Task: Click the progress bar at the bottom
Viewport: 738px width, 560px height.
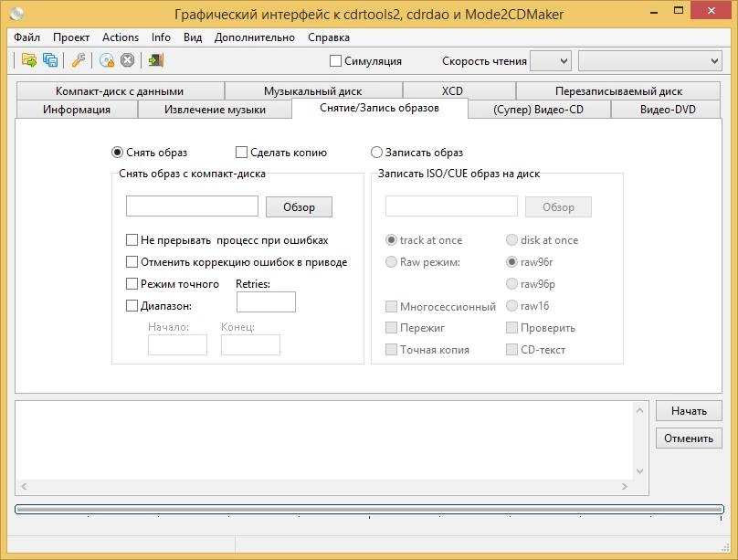Action: [369, 509]
